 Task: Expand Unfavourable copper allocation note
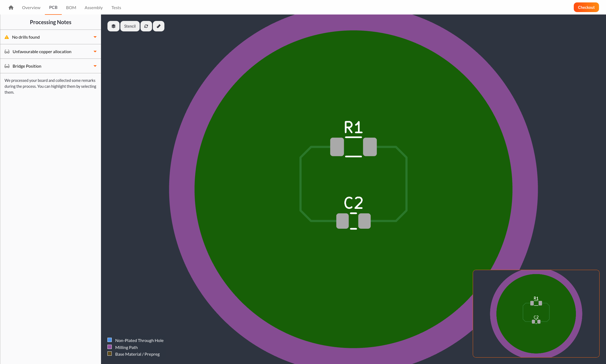pyautogui.click(x=95, y=52)
